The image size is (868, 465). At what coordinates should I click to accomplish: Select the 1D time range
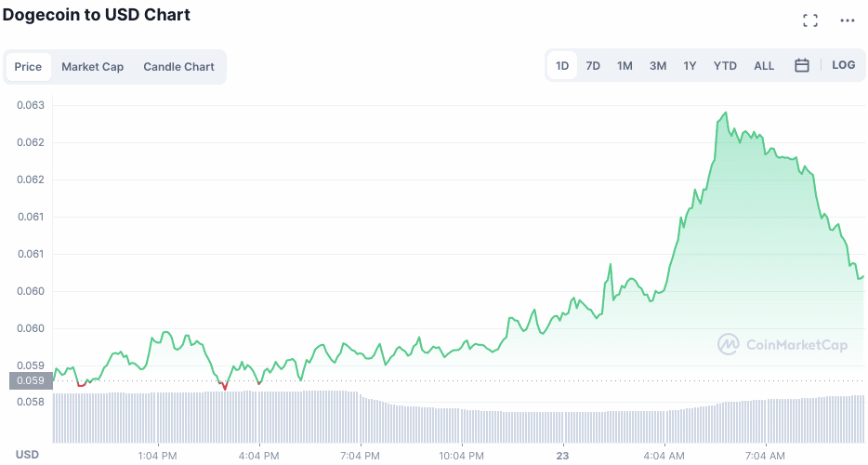562,66
